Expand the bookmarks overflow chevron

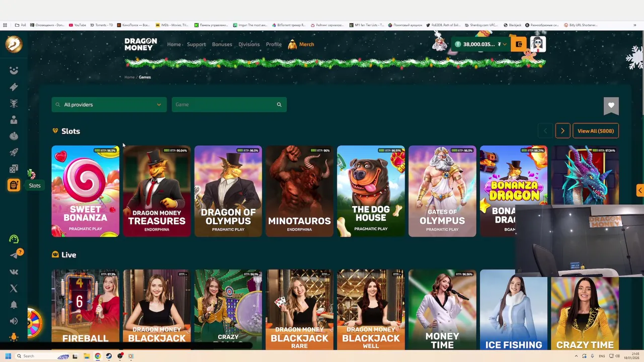pyautogui.click(x=635, y=25)
